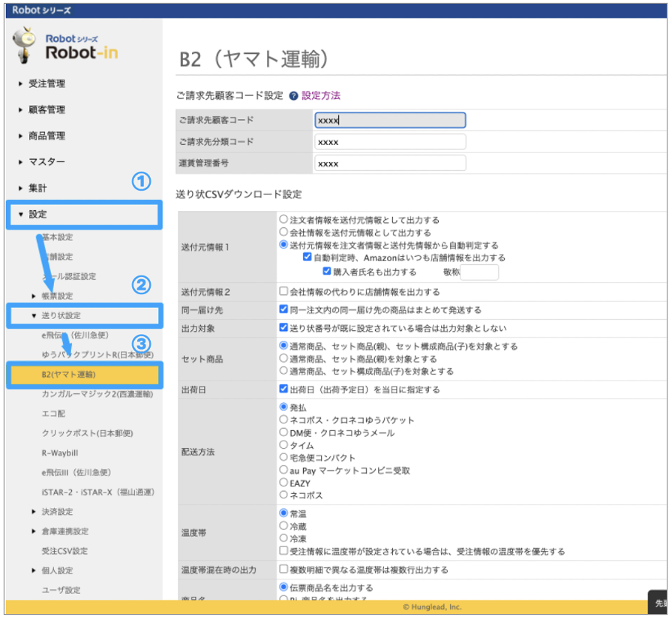This screenshot has height=620, width=672.
Task: Collapse the 送り状設定 submenu
Action: (61, 315)
